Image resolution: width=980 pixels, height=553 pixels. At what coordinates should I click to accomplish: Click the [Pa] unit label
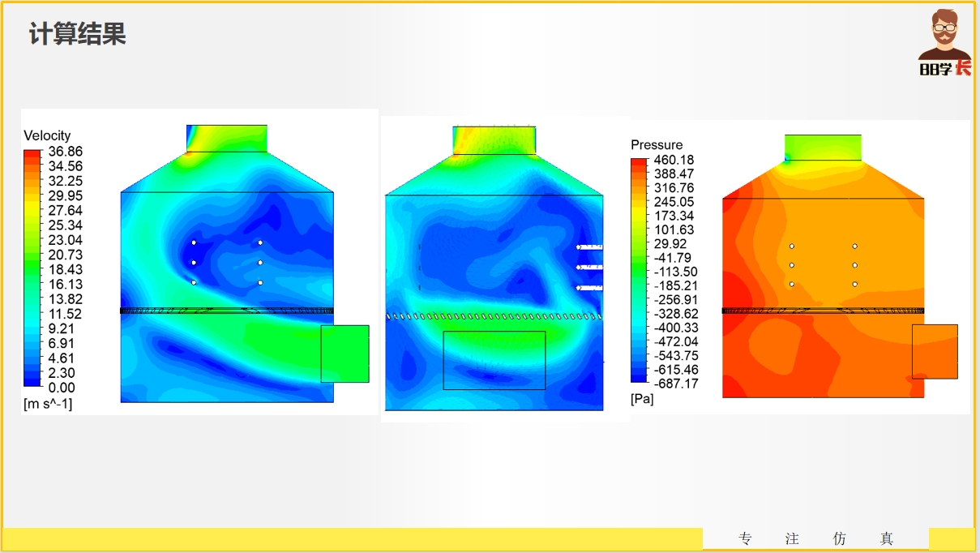[x=642, y=399]
